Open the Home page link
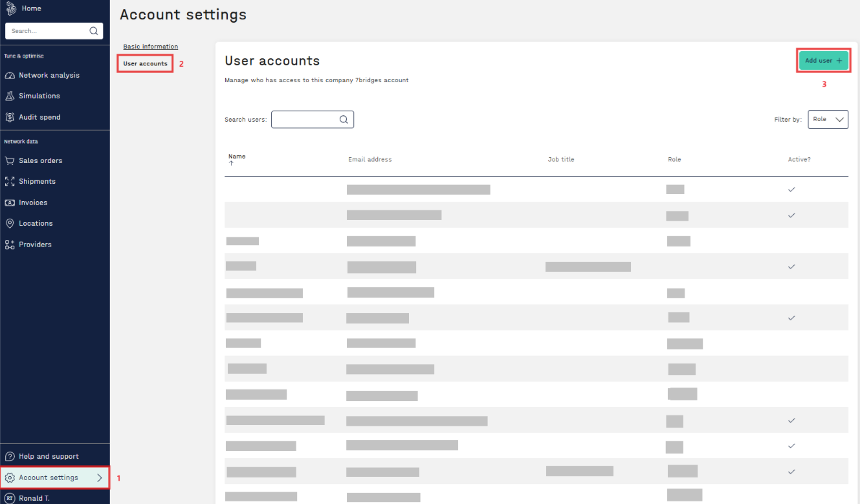 (31, 8)
